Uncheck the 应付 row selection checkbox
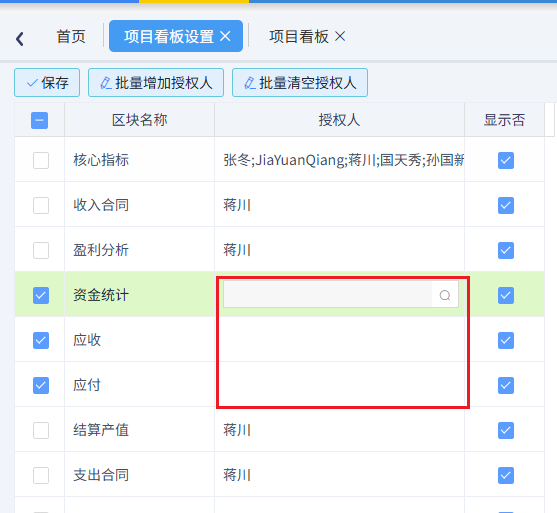 point(41,385)
